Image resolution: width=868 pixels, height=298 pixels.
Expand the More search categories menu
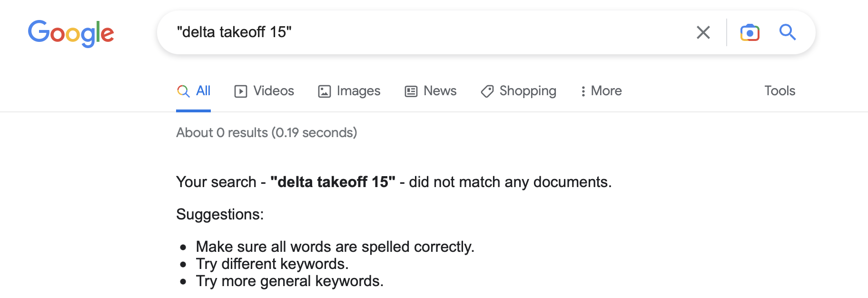[x=606, y=91]
